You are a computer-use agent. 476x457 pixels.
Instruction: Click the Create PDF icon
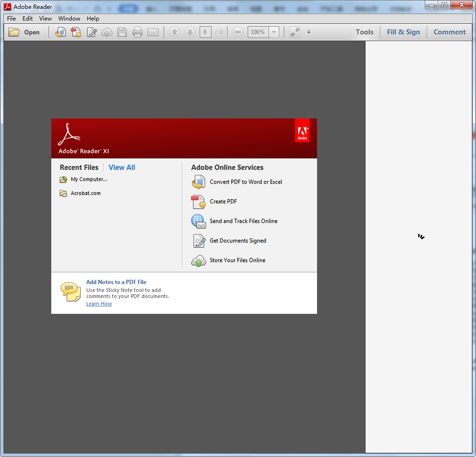tap(199, 201)
